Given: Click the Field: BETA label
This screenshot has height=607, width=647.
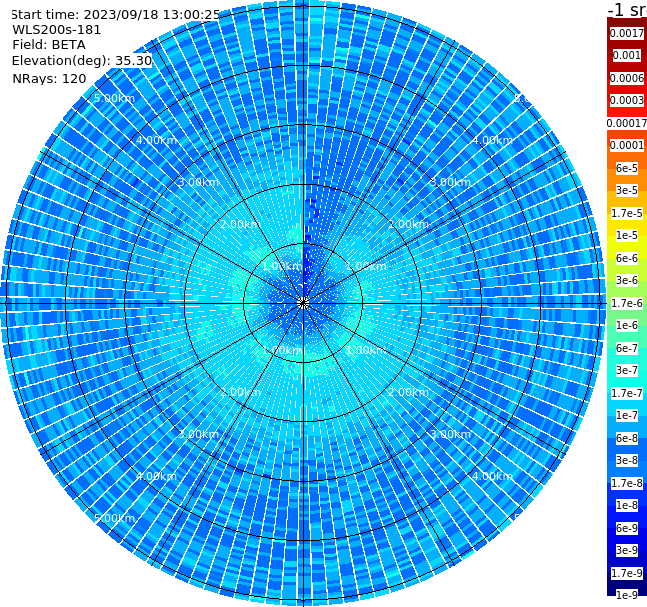Looking at the screenshot, I should [49, 45].
